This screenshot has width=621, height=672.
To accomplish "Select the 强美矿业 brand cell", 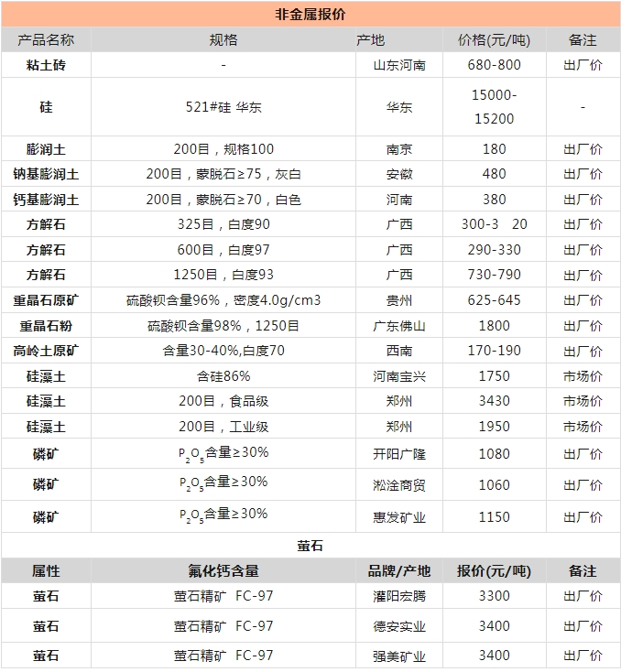I will coord(399,656).
